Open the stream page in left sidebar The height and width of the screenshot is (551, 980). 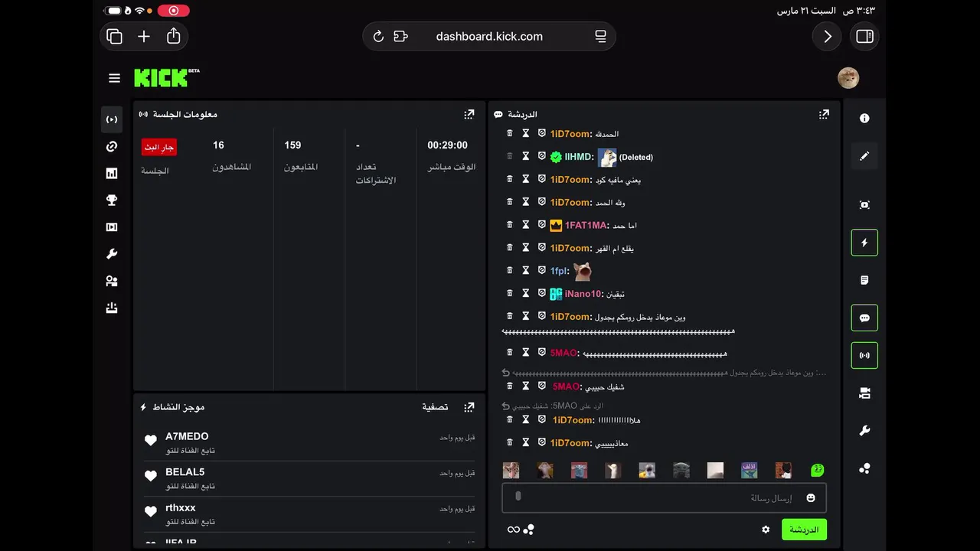pyautogui.click(x=112, y=119)
